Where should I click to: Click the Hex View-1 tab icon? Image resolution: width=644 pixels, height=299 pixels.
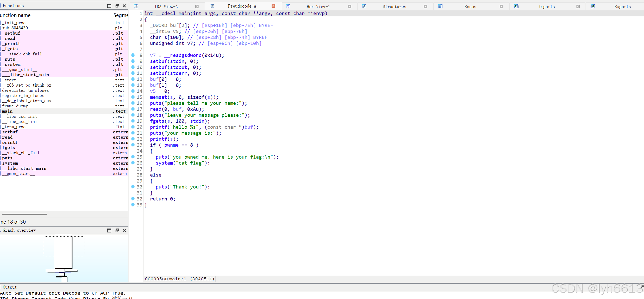click(x=288, y=6)
